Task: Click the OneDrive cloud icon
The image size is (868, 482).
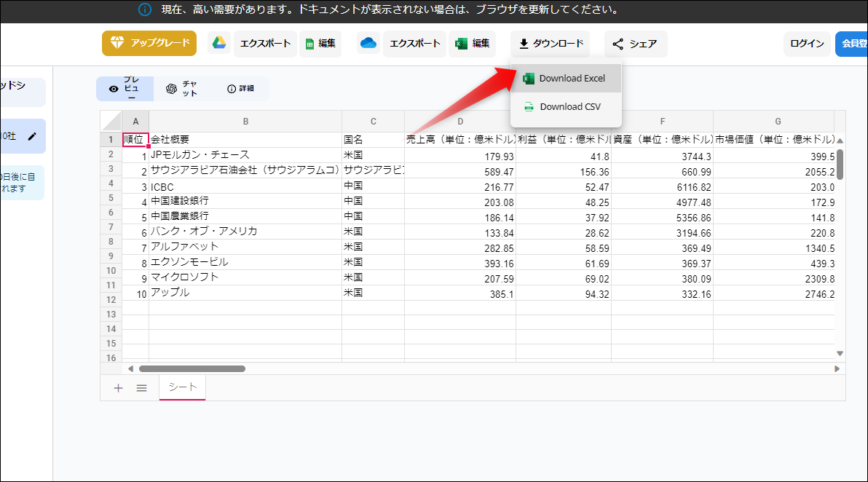Action: tap(368, 43)
